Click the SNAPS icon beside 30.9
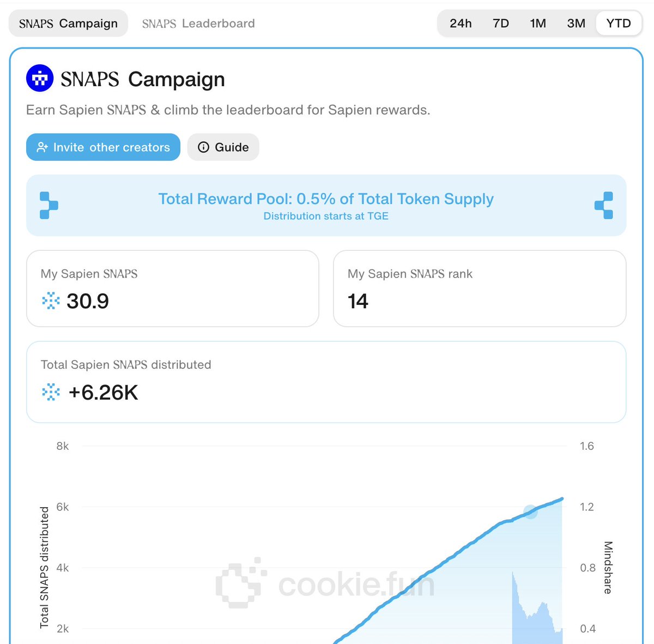Viewport: 654px width, 644px height. [51, 301]
